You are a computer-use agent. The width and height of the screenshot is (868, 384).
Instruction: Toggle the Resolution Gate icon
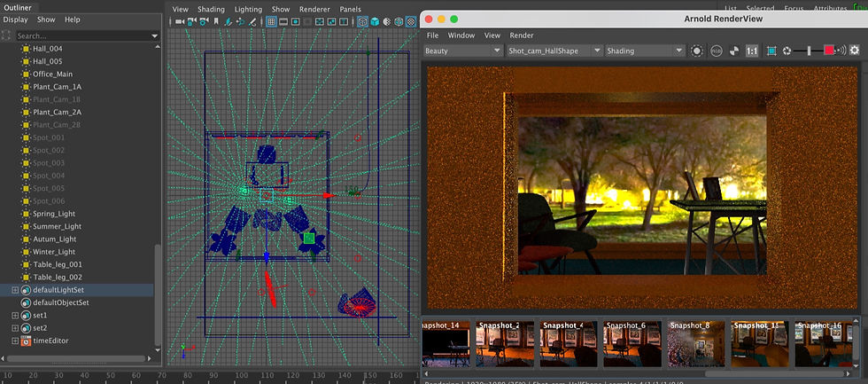click(296, 21)
